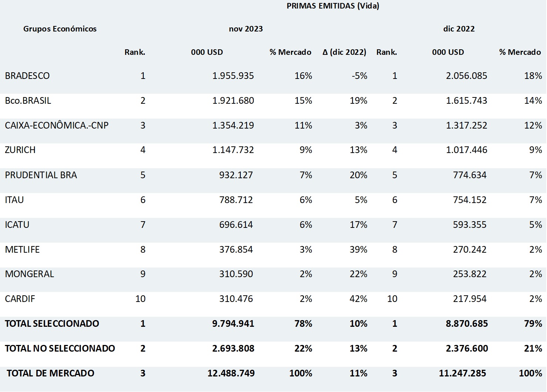Click Prudential's 2022 value 774.634
Screen dimensions: 547x392
(x=470, y=175)
